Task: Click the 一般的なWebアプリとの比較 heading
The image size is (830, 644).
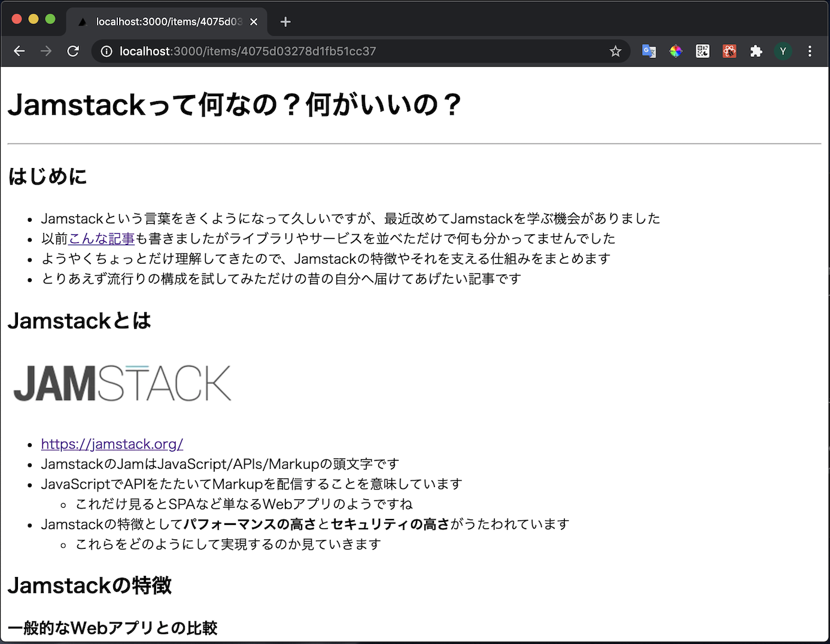Action: tap(113, 628)
